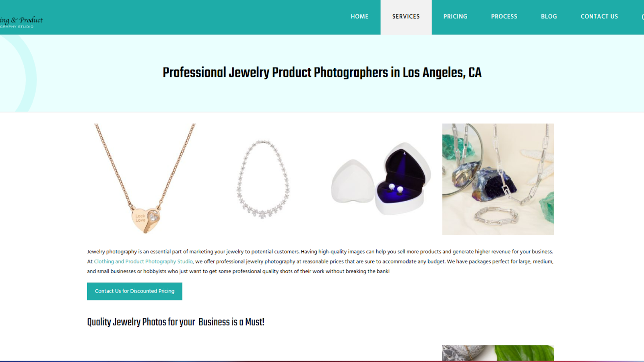Click the Quality Jewelry Photos heading

point(175,322)
